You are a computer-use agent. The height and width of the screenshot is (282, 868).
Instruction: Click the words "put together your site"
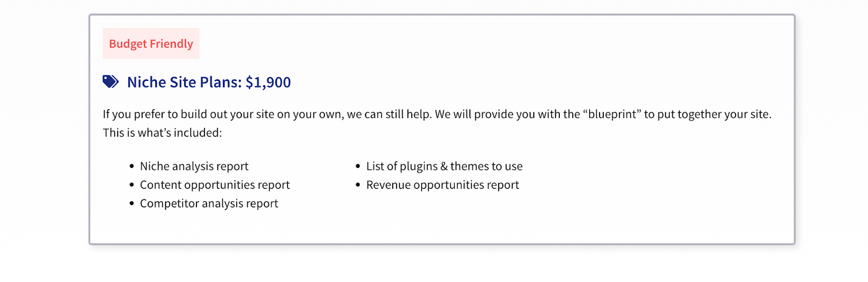(713, 114)
